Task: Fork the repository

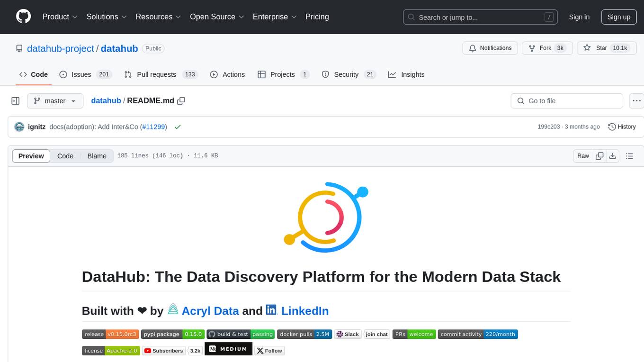Action: pyautogui.click(x=547, y=48)
